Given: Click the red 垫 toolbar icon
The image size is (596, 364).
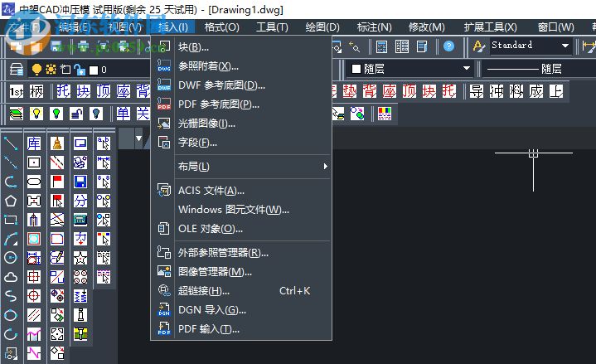Looking at the screenshot, I should [349, 91].
